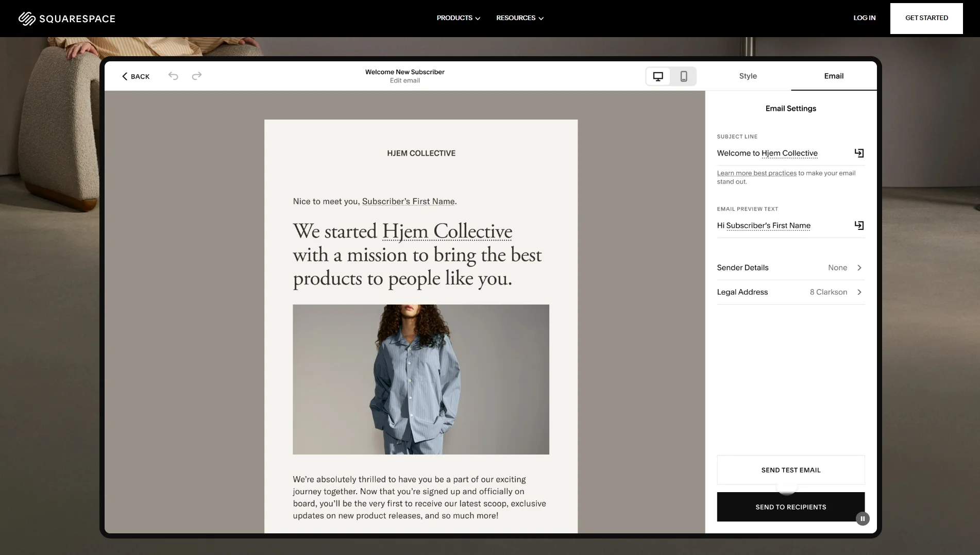
Task: Click the Log In link
Action: click(x=864, y=18)
